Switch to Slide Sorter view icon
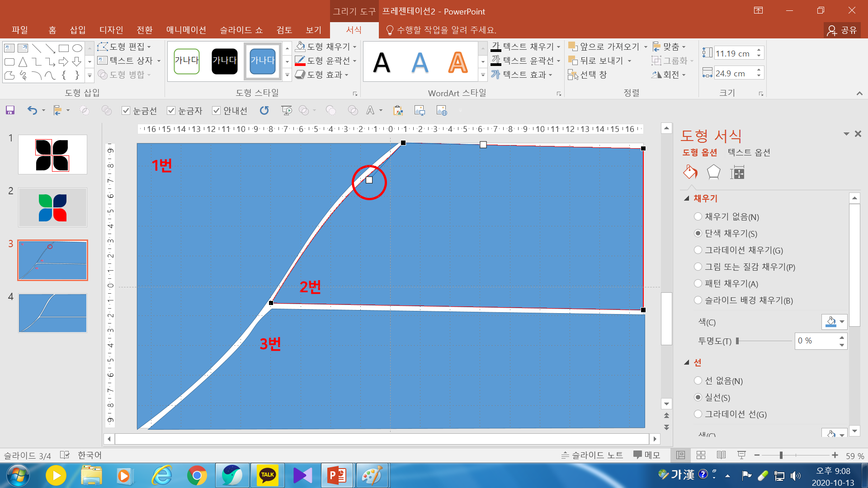Viewport: 868px width, 488px height. coord(701,455)
